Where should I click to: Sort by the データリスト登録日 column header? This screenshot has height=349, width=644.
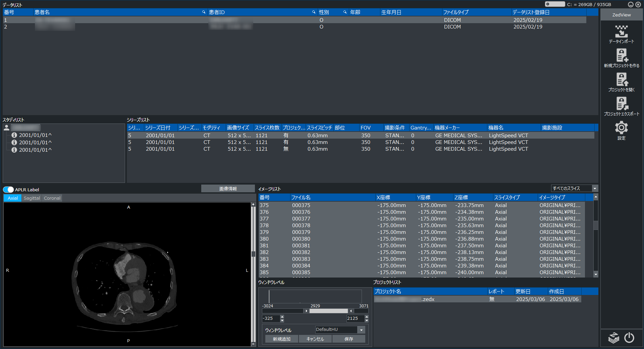(549, 12)
